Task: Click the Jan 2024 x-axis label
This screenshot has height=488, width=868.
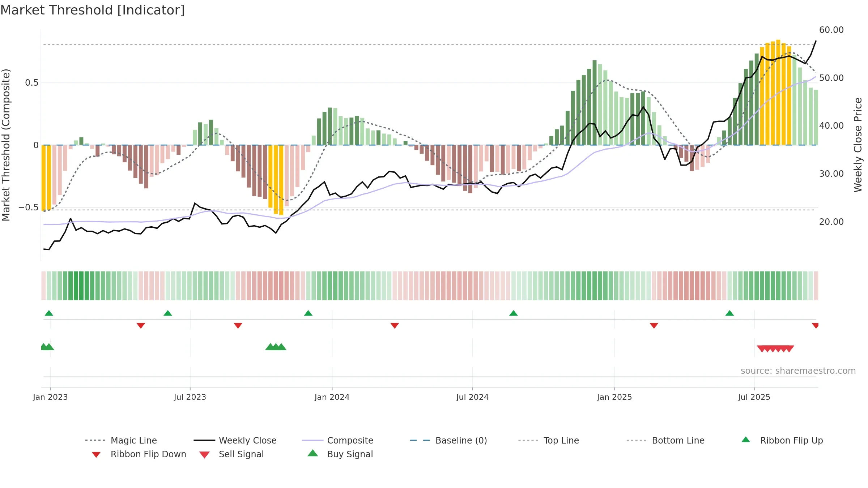Action: coord(332,397)
